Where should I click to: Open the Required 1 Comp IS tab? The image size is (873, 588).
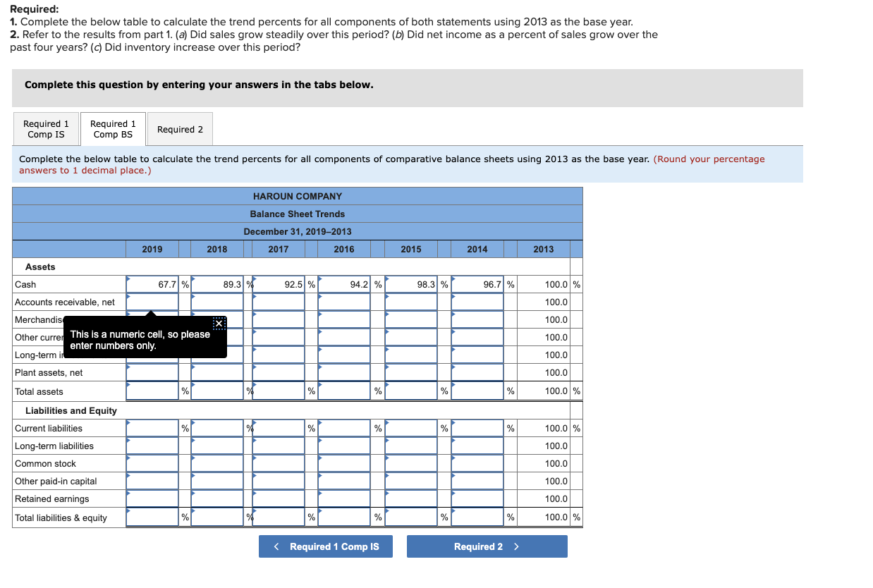[45, 129]
